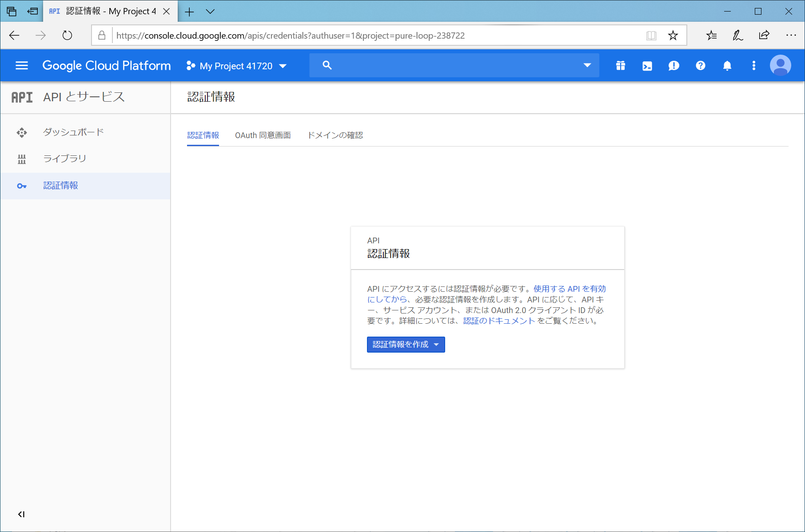Collapse the left sidebar panel
The width and height of the screenshot is (805, 532).
(x=21, y=514)
